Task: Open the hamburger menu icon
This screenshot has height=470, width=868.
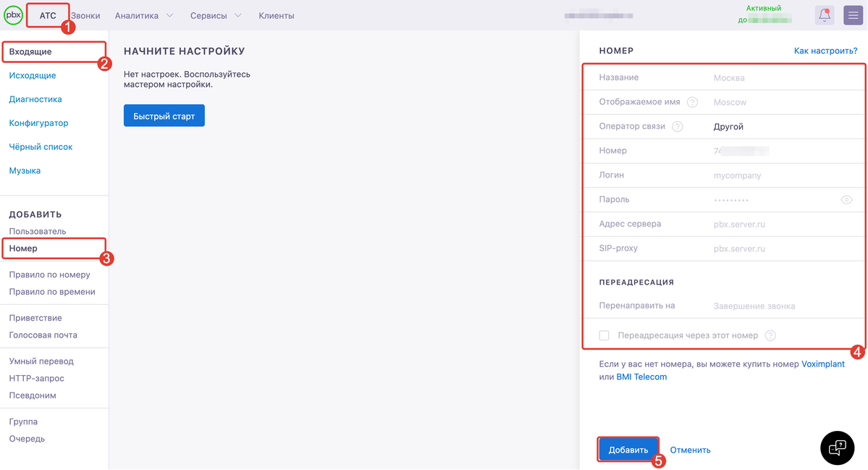Action: pyautogui.click(x=853, y=15)
